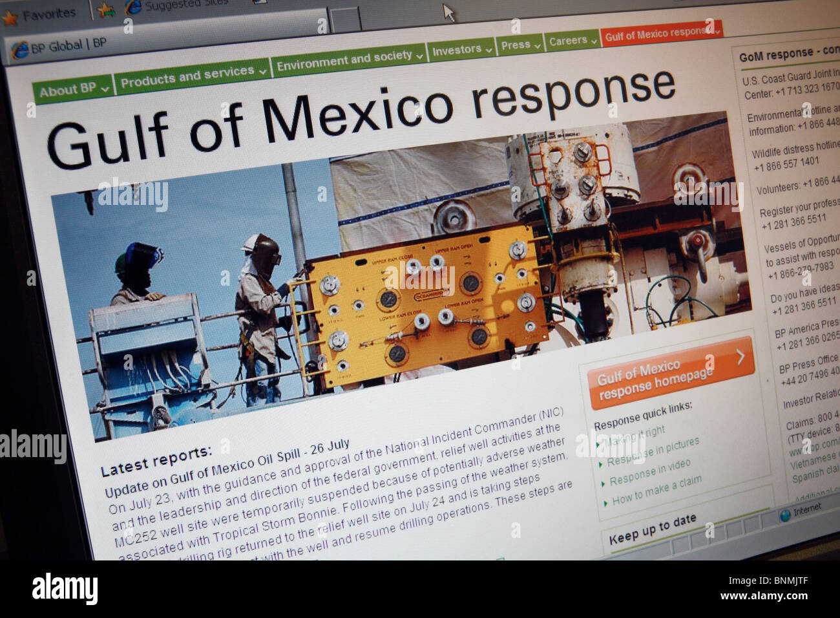Click the Response quick links heading

click(643, 416)
